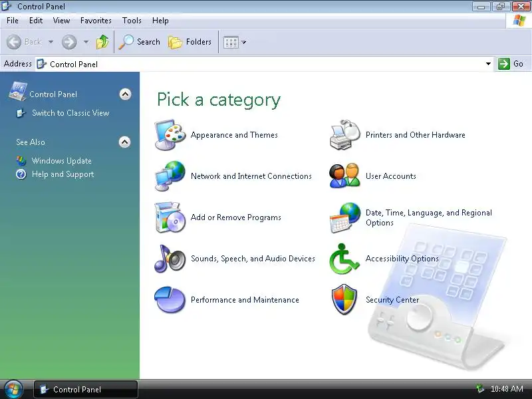The width and height of the screenshot is (532, 399).
Task: Open the Appearance and Themes icon
Action: pos(170,135)
